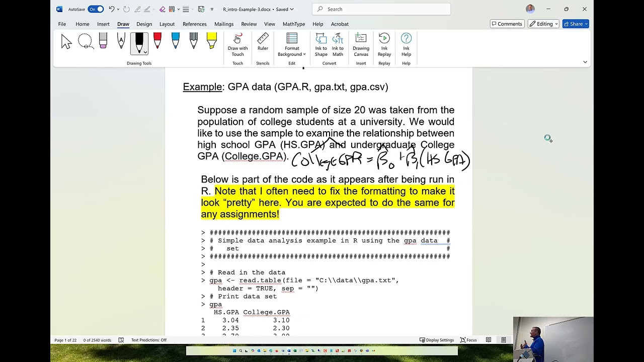Open Display Settings
This screenshot has width=644, height=362.
tap(437, 340)
